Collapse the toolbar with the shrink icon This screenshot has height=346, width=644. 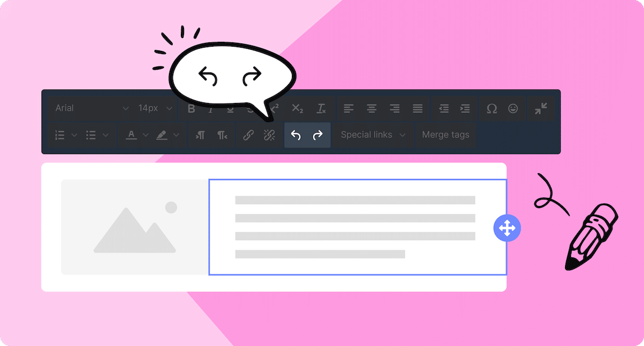[541, 108]
